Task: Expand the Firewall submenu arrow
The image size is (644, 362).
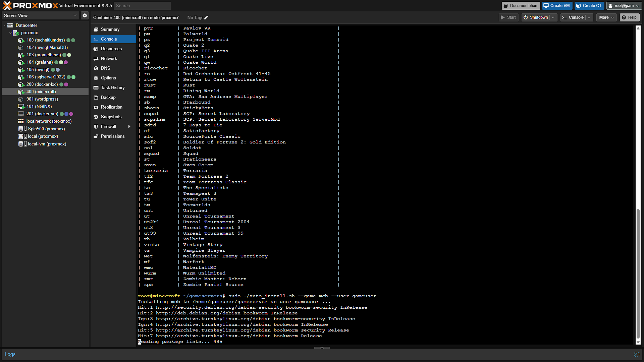Action: [129, 127]
